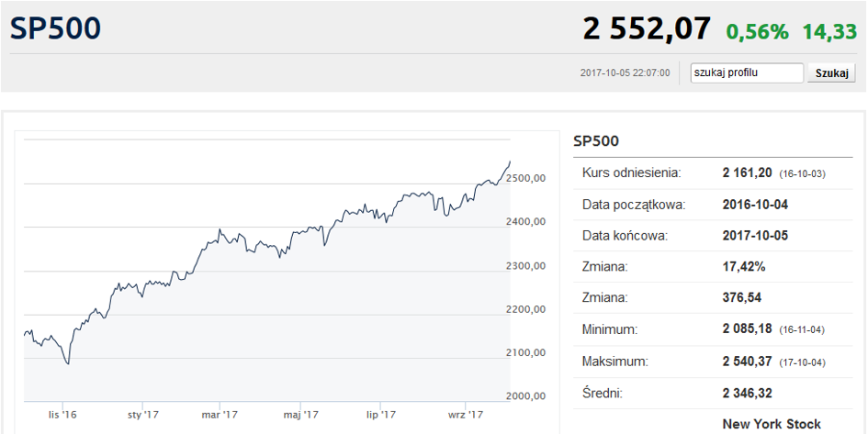This screenshot has height=434, width=868.
Task: Select the Zmiana value 17,42%
Action: (x=744, y=266)
